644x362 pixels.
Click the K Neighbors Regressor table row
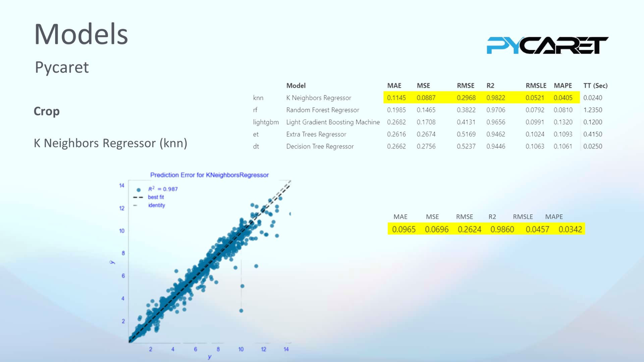pyautogui.click(x=318, y=98)
